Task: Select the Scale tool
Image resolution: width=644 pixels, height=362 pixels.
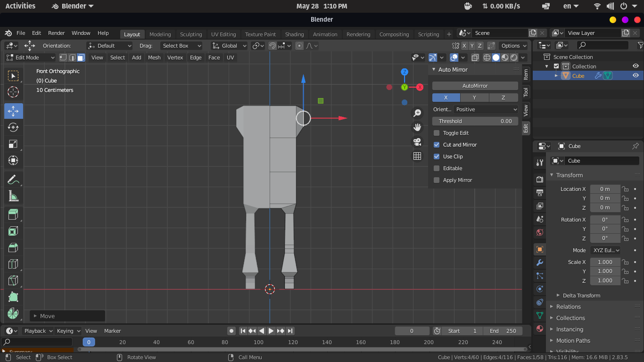Action: pyautogui.click(x=13, y=144)
